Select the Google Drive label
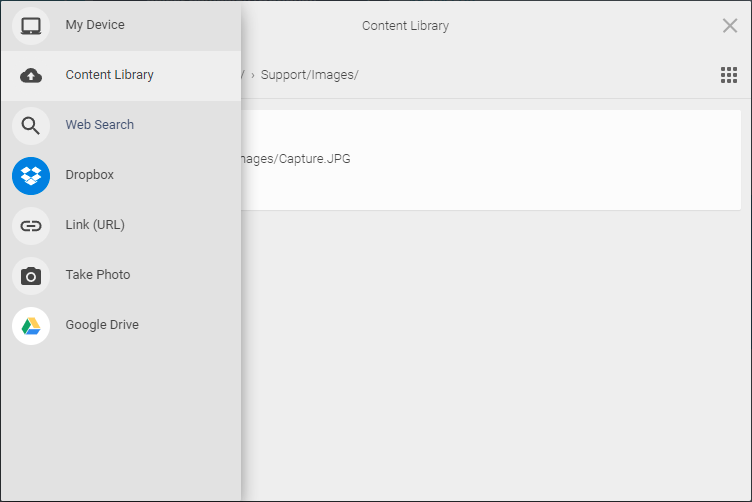The image size is (752, 502). click(x=102, y=325)
